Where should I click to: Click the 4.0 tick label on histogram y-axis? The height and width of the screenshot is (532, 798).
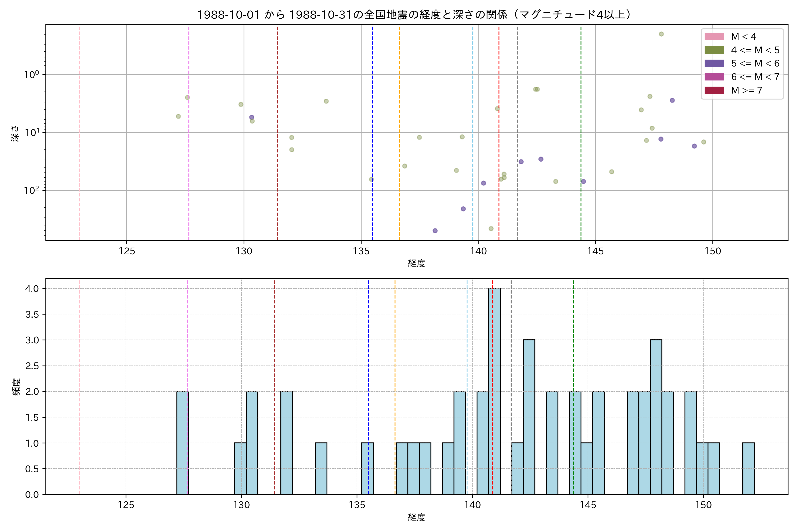(32, 289)
